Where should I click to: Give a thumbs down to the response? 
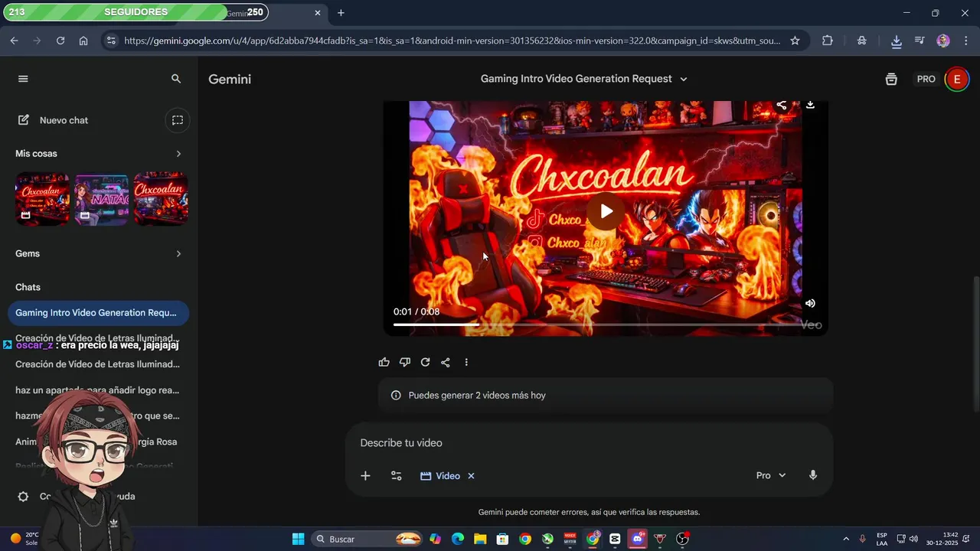point(405,362)
